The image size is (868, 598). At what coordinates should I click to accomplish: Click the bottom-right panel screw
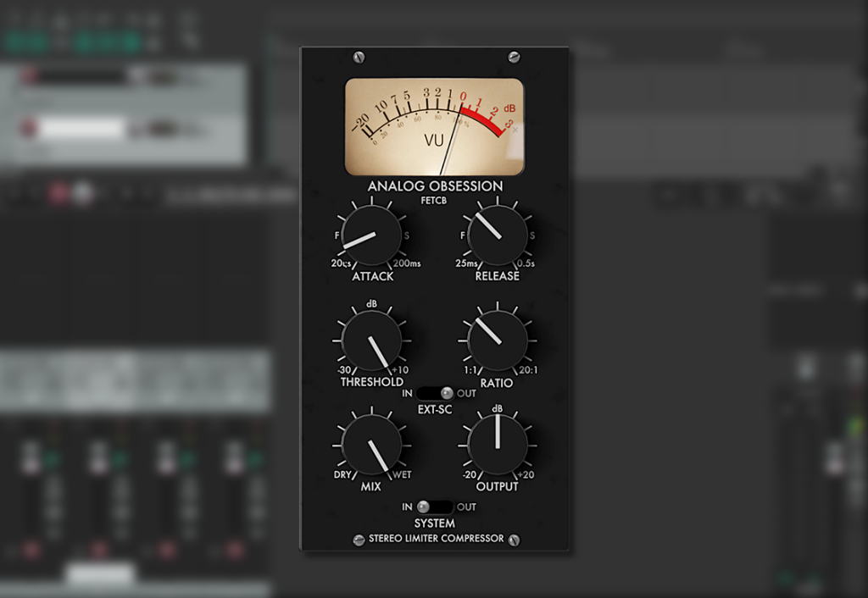(512, 539)
